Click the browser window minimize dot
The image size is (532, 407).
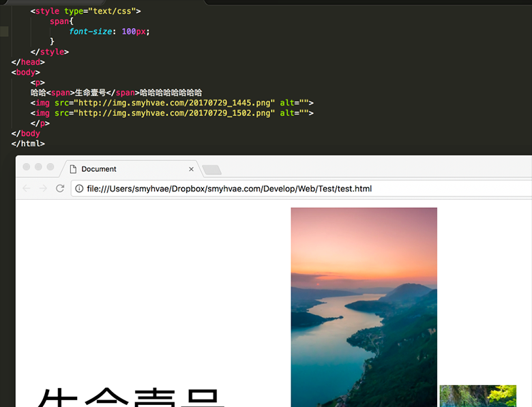click(38, 166)
